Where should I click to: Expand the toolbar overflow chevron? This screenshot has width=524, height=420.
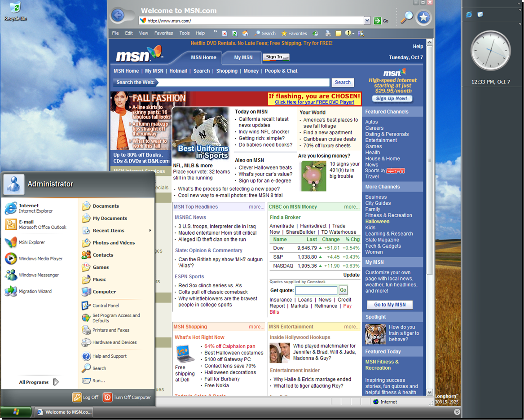(x=215, y=32)
